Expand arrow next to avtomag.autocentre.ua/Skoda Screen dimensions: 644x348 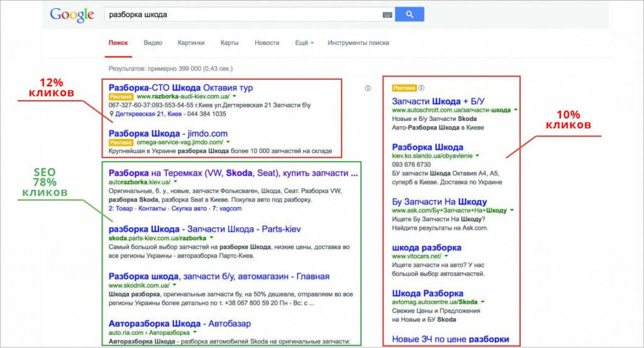pos(482,302)
